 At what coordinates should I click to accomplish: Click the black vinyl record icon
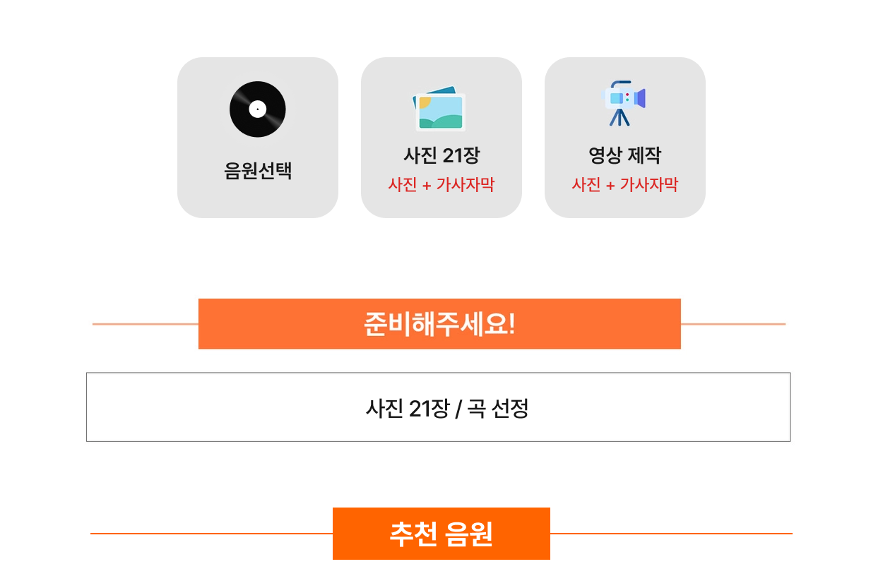click(258, 109)
